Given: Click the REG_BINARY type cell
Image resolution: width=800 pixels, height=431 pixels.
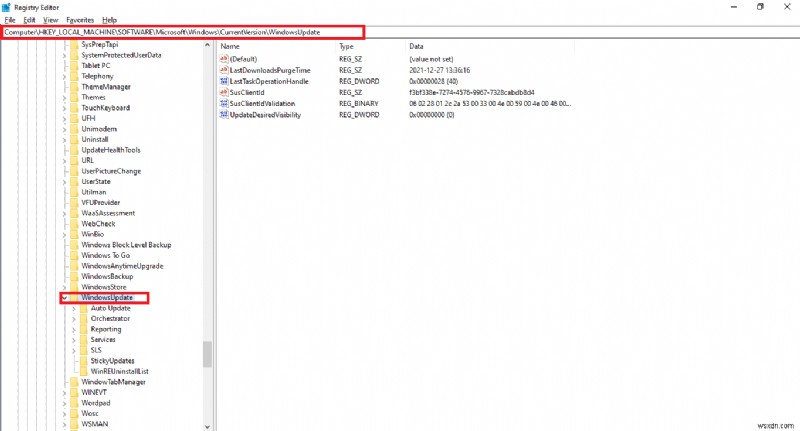Looking at the screenshot, I should click(359, 104).
